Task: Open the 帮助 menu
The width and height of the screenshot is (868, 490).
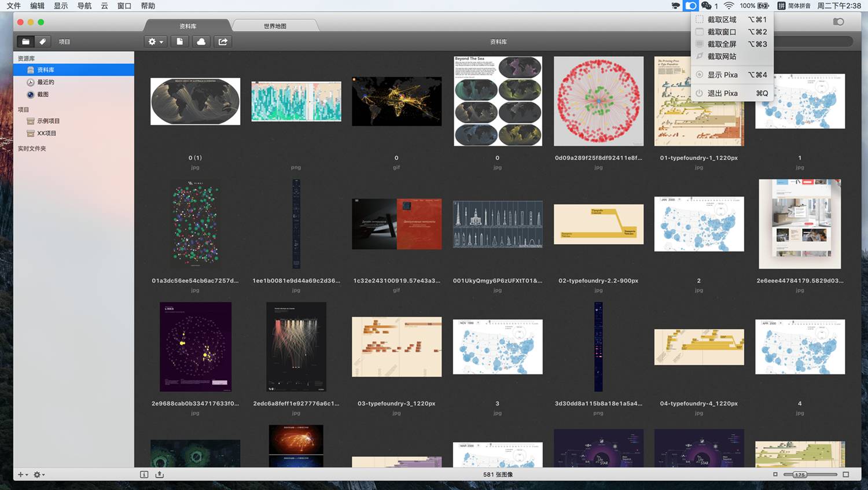Action: (148, 6)
